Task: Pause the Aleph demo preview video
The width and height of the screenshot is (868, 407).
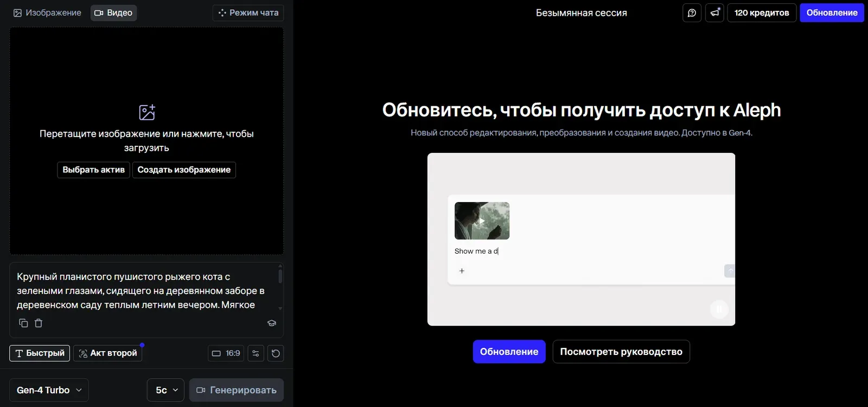Action: [719, 309]
